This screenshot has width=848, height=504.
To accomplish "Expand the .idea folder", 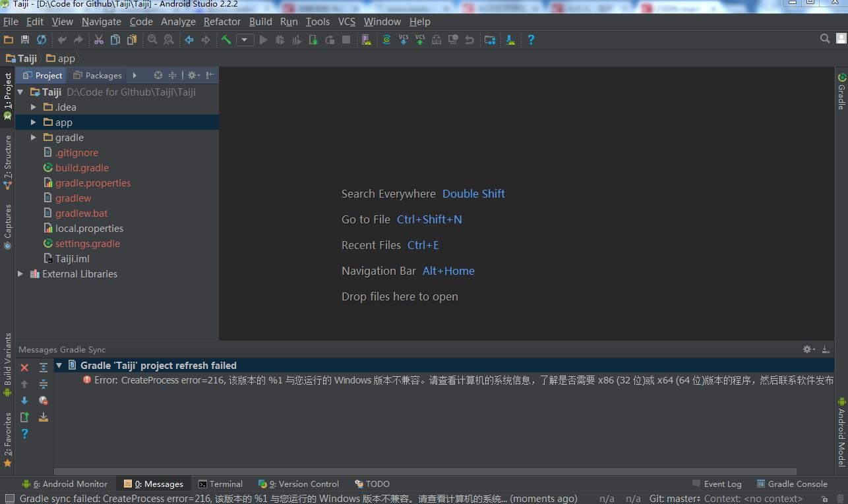I will [34, 107].
